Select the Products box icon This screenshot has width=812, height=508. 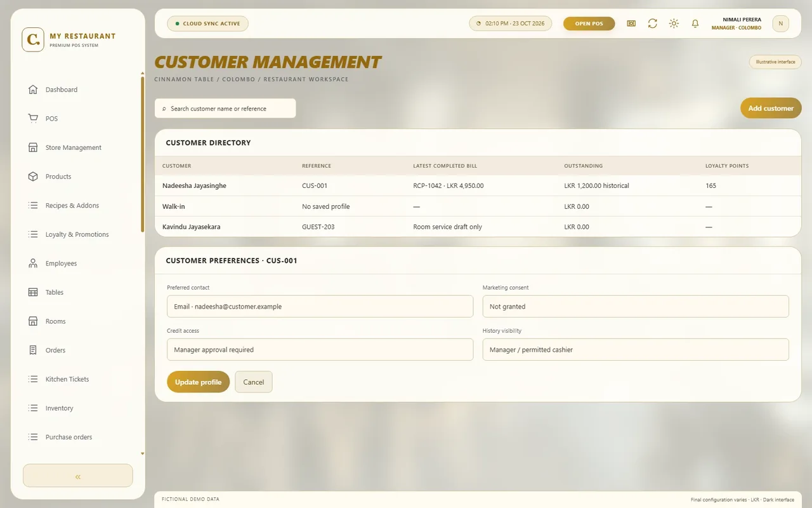33,177
